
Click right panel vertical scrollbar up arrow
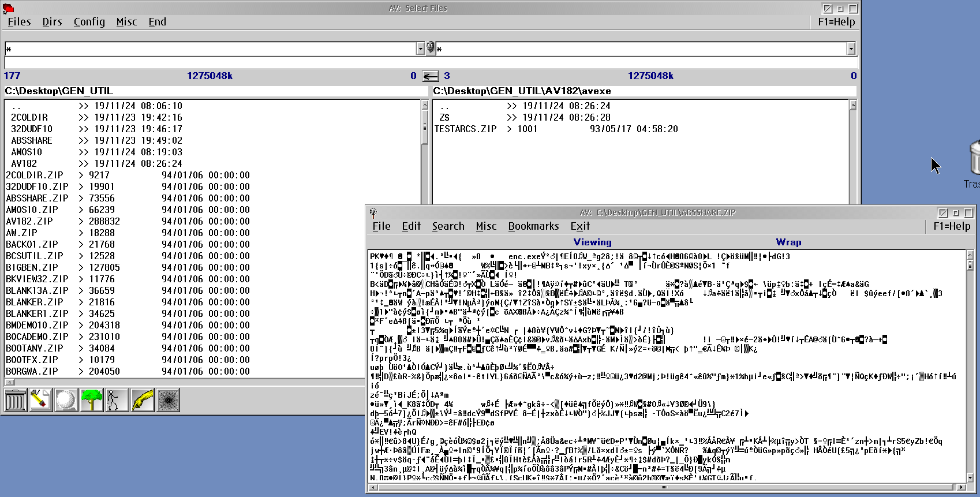[x=853, y=105]
